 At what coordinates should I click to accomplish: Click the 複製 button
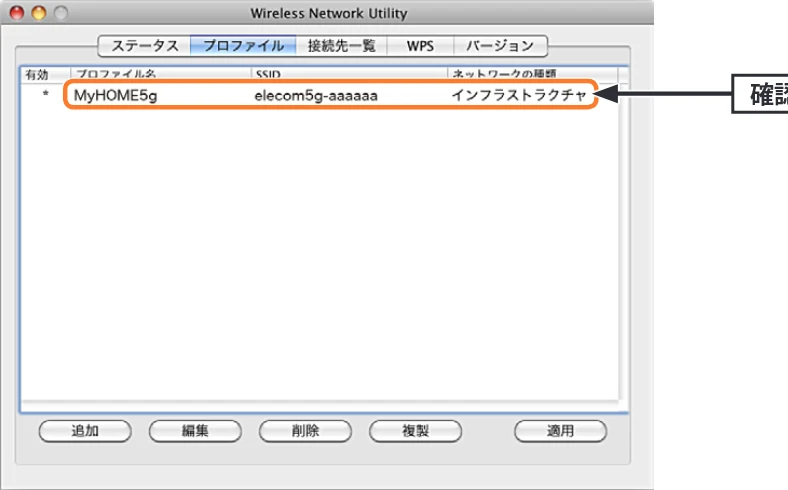point(415,431)
